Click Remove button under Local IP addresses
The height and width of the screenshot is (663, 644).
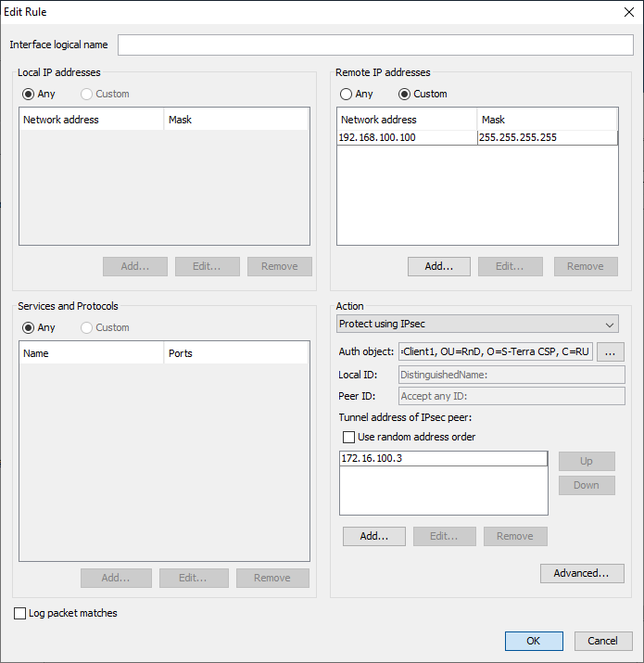(279, 266)
